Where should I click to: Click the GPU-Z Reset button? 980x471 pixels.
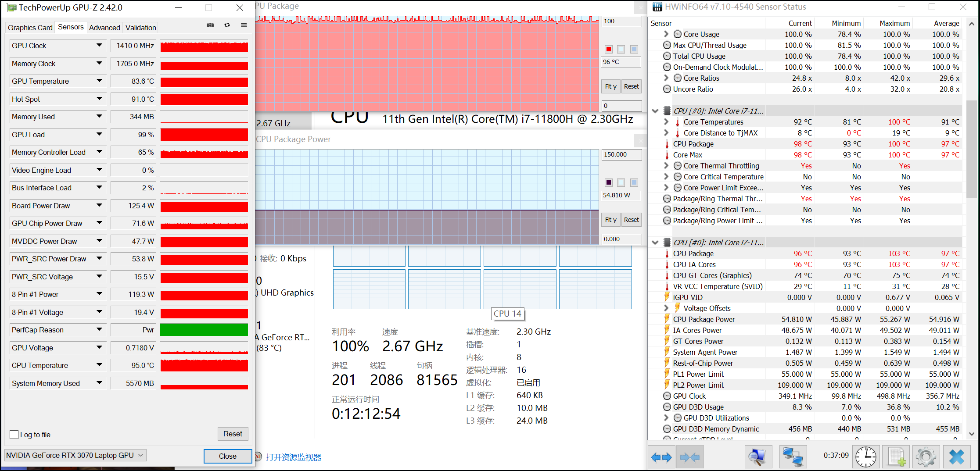point(233,434)
